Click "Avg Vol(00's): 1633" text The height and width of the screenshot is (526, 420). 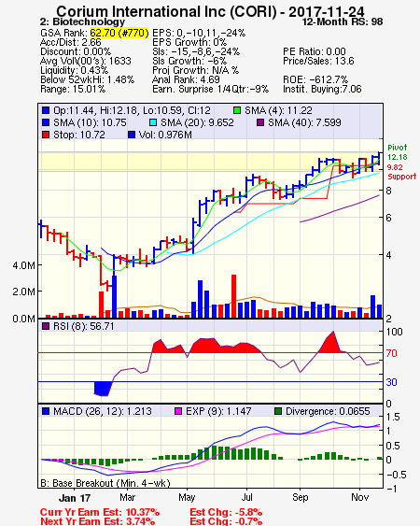tap(86, 61)
